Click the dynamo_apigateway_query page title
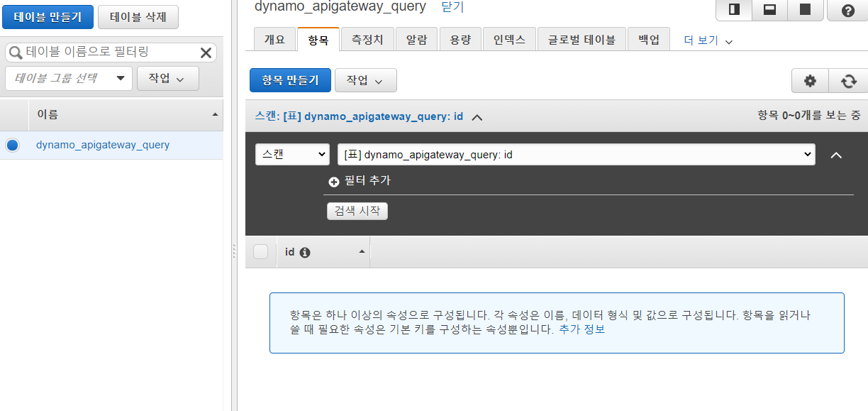The width and height of the screenshot is (868, 411). 340,7
